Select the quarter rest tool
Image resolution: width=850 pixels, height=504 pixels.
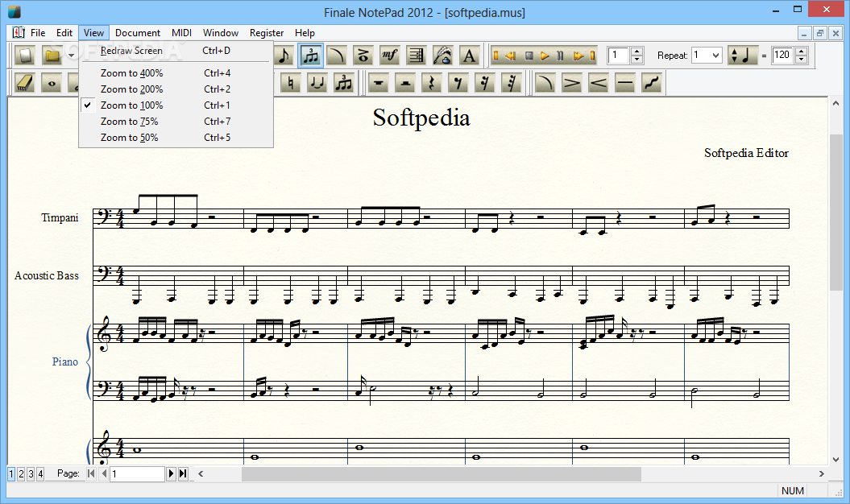432,83
